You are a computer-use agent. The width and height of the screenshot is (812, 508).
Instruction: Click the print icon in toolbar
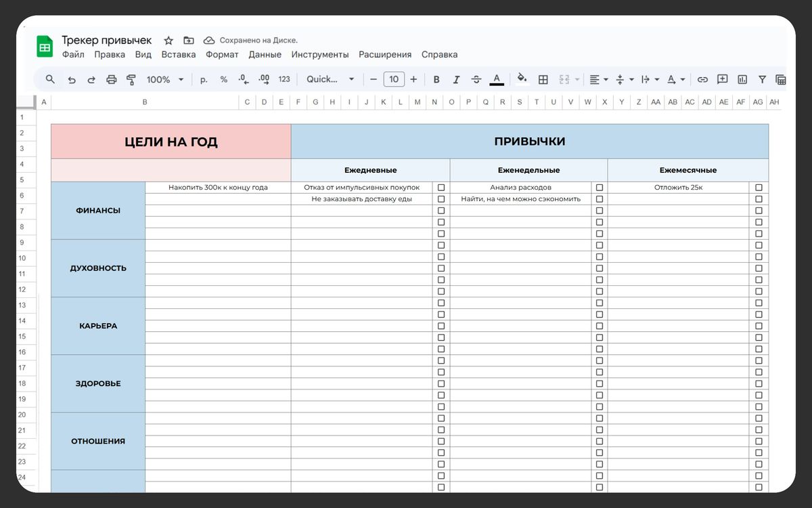pyautogui.click(x=112, y=80)
